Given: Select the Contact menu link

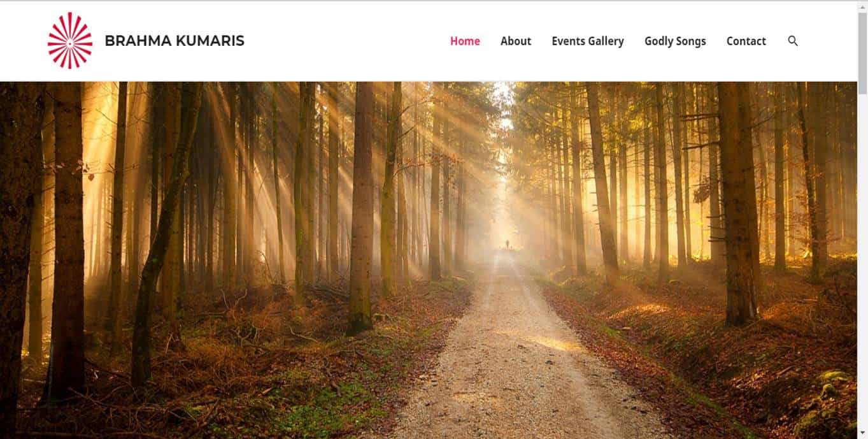Looking at the screenshot, I should pos(746,41).
